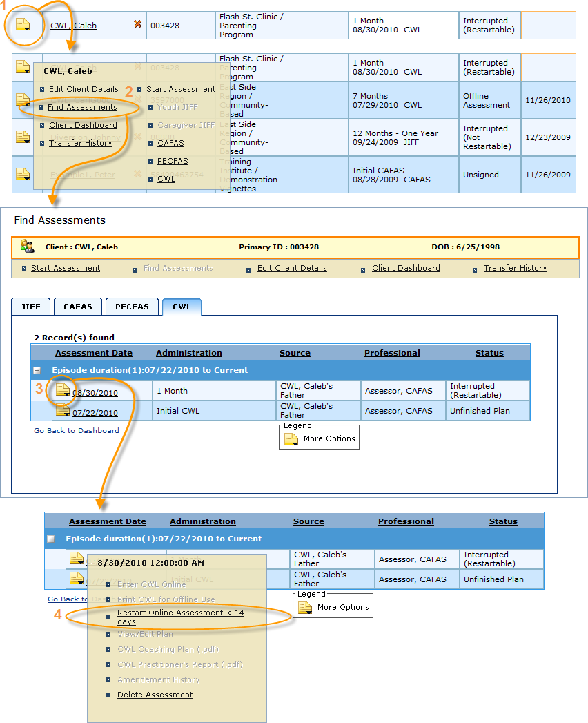
Task: Select Youth JIFF under Start Assessment
Action: pos(177,107)
